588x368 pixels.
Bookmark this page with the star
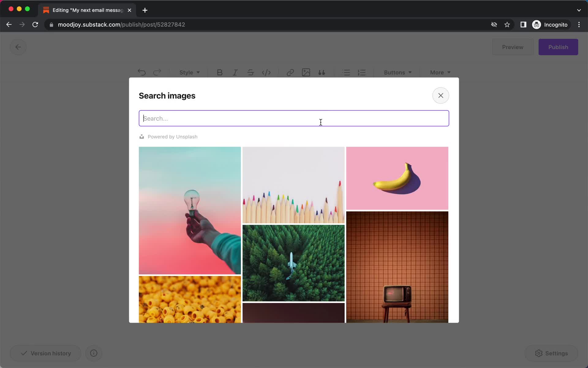click(507, 25)
